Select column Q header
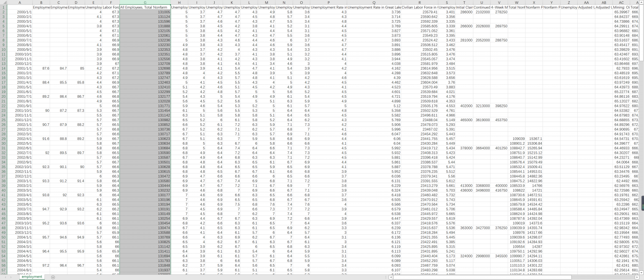This screenshot has height=280, width=644. click(x=374, y=3)
